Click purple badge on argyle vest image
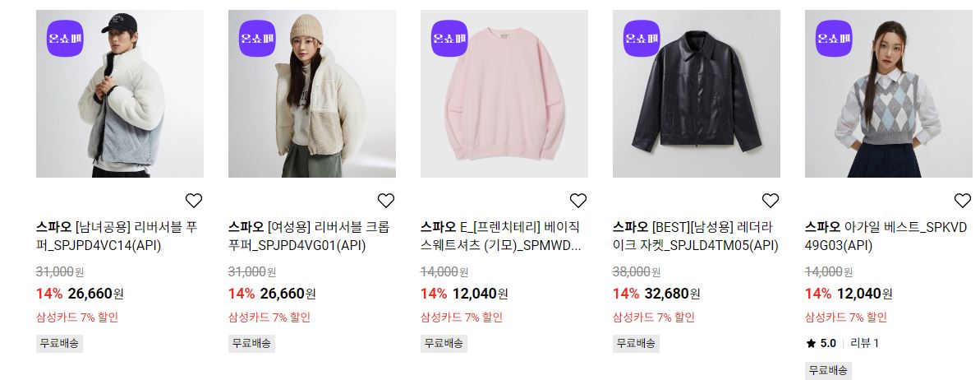Viewport: 980px width, 380px height. 834,38
